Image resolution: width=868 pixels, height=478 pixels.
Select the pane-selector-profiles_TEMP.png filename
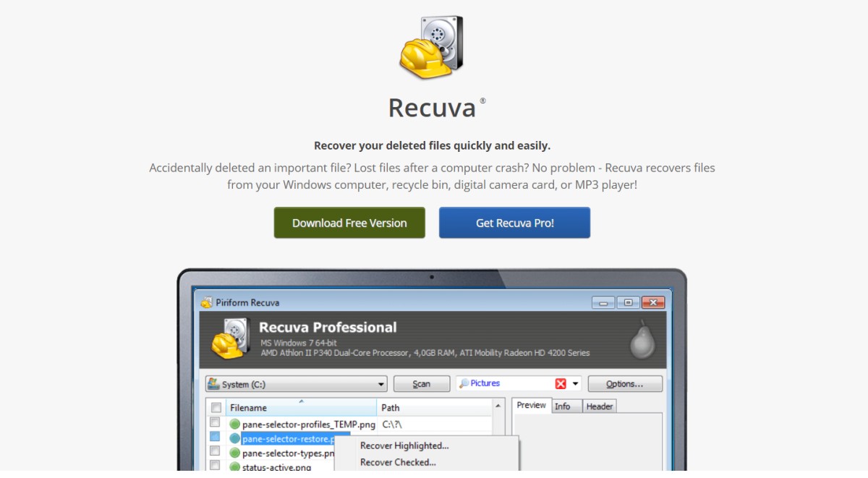[x=309, y=424]
